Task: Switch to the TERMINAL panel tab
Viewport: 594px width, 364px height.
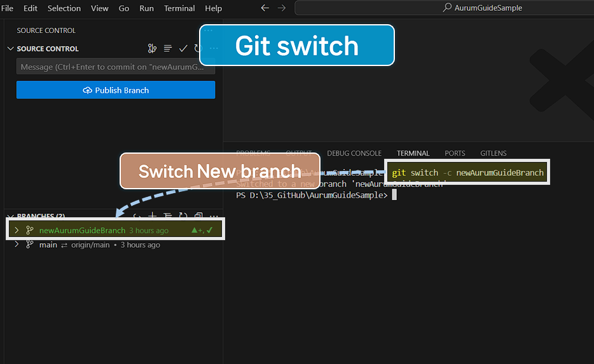Action: [413, 153]
